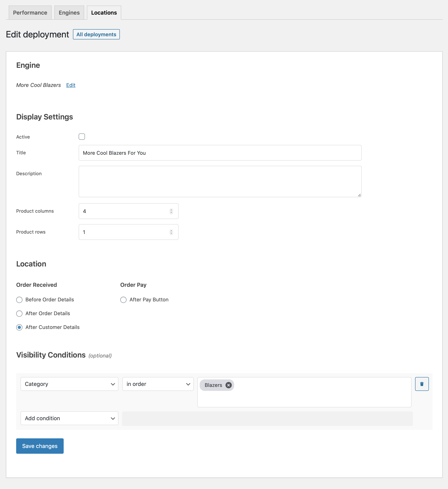The height and width of the screenshot is (489, 448).
Task: Select After Pay Button radio option
Action: point(123,300)
